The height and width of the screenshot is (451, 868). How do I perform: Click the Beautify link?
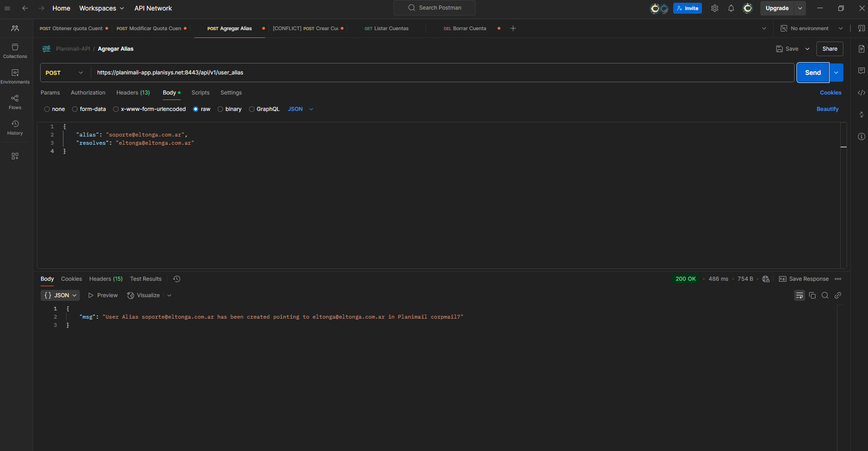(827, 109)
